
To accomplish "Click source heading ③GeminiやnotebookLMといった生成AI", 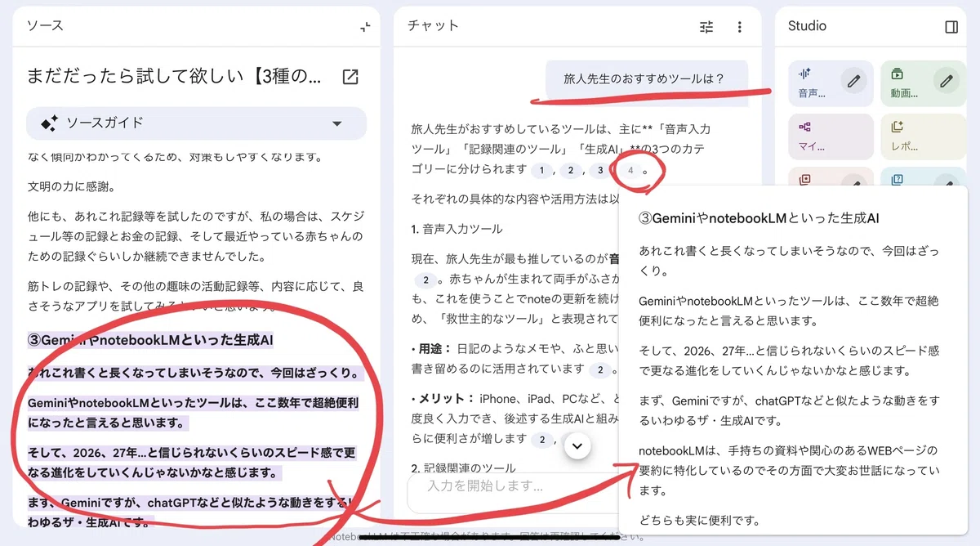I will (150, 341).
